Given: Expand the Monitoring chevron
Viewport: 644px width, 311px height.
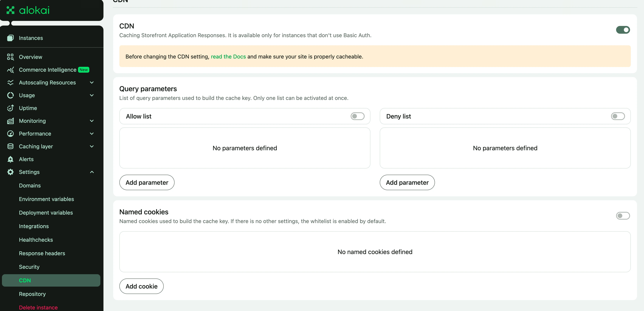Looking at the screenshot, I should pyautogui.click(x=92, y=121).
